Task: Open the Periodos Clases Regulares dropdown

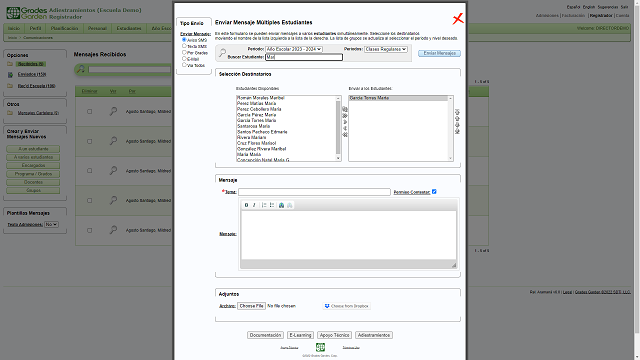Action: coord(386,49)
